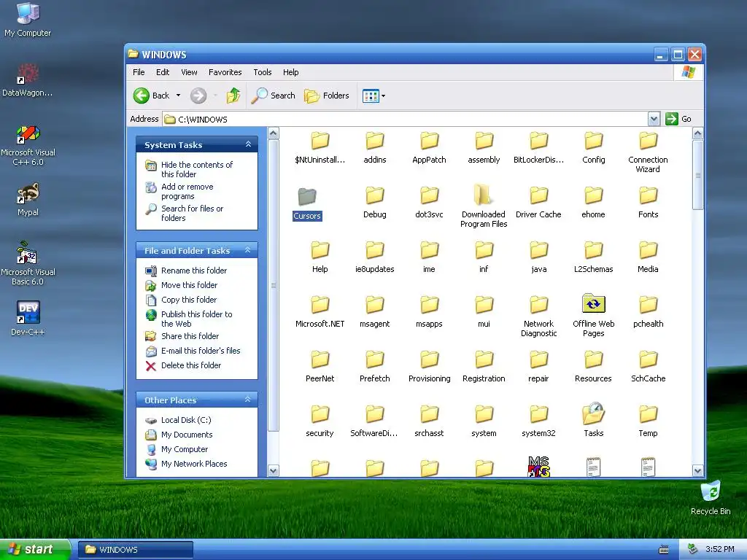747x560 pixels.
Task: Click Copy this folder
Action: click(189, 300)
